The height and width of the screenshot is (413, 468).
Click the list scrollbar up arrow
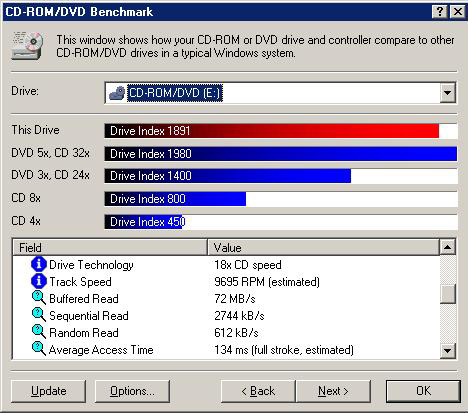coord(447,247)
